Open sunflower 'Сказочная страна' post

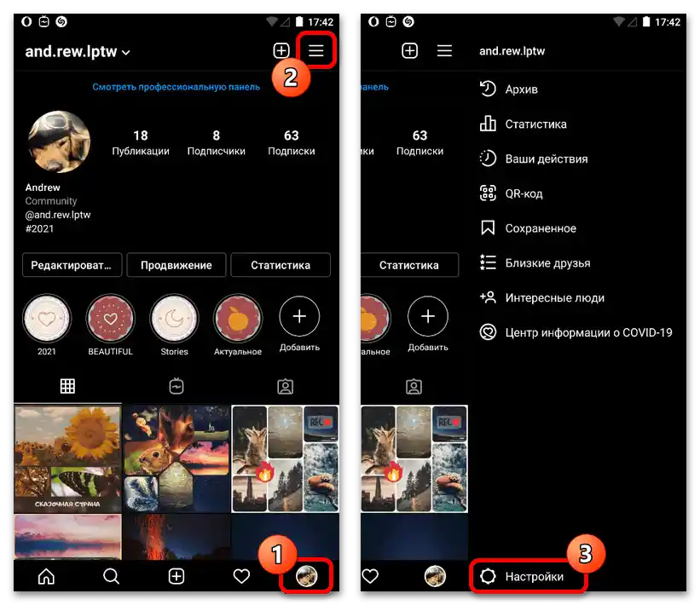[x=67, y=458]
